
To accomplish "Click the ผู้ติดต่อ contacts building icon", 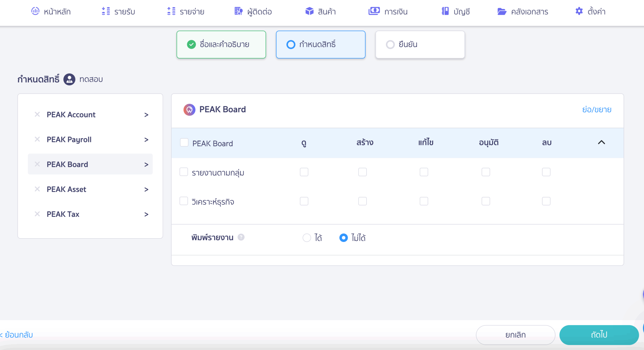I will coord(238,11).
